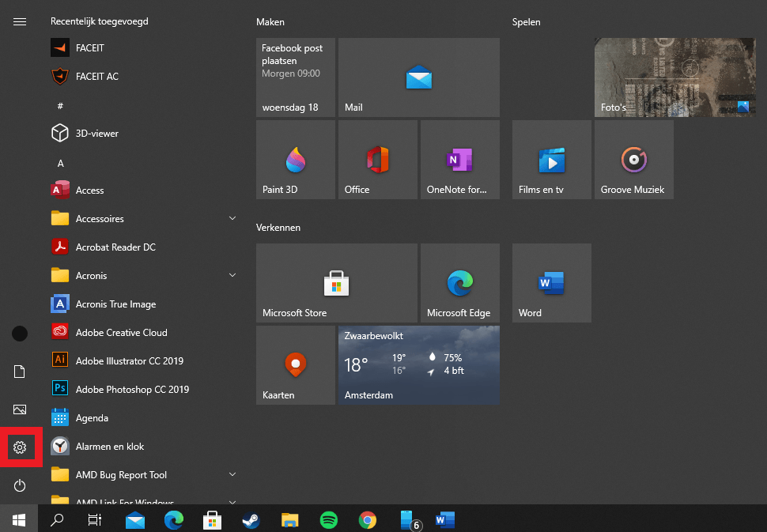Screen dimensions: 767x532
Task: Open the Office tile
Action: point(378,160)
